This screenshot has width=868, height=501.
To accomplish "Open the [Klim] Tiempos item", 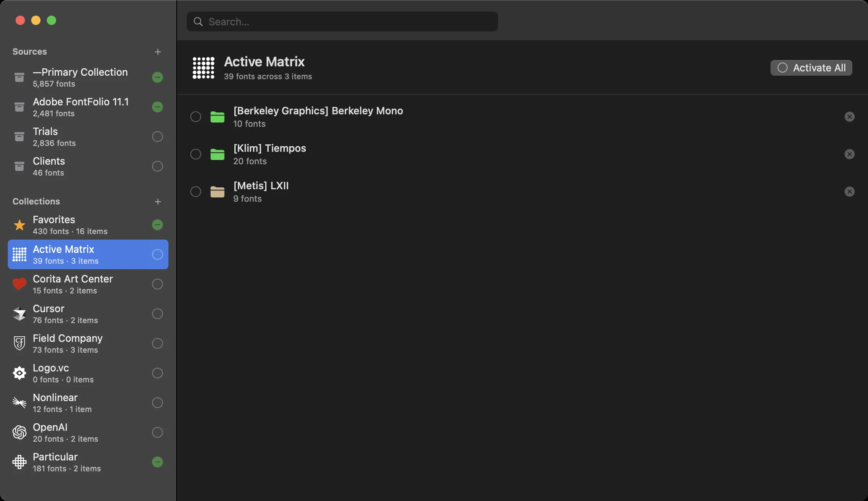I will (x=523, y=154).
